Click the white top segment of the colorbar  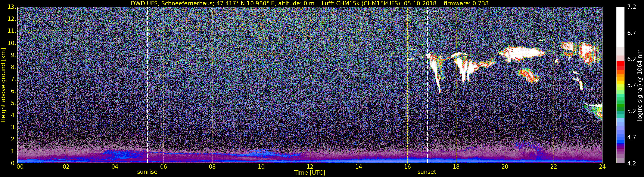620,27
